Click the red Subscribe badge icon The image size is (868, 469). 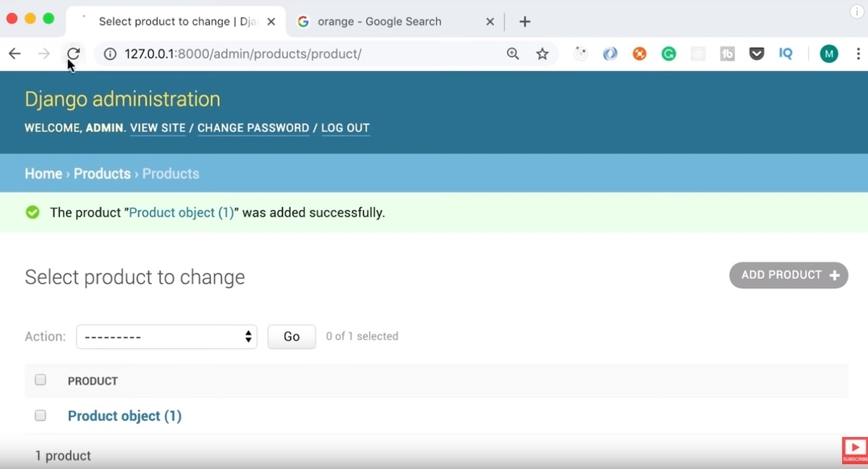tap(855, 450)
